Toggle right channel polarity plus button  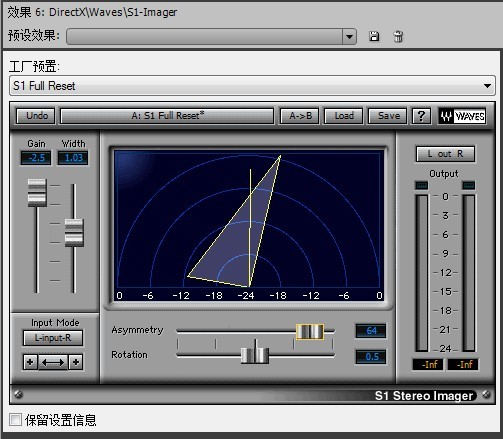coord(76,362)
